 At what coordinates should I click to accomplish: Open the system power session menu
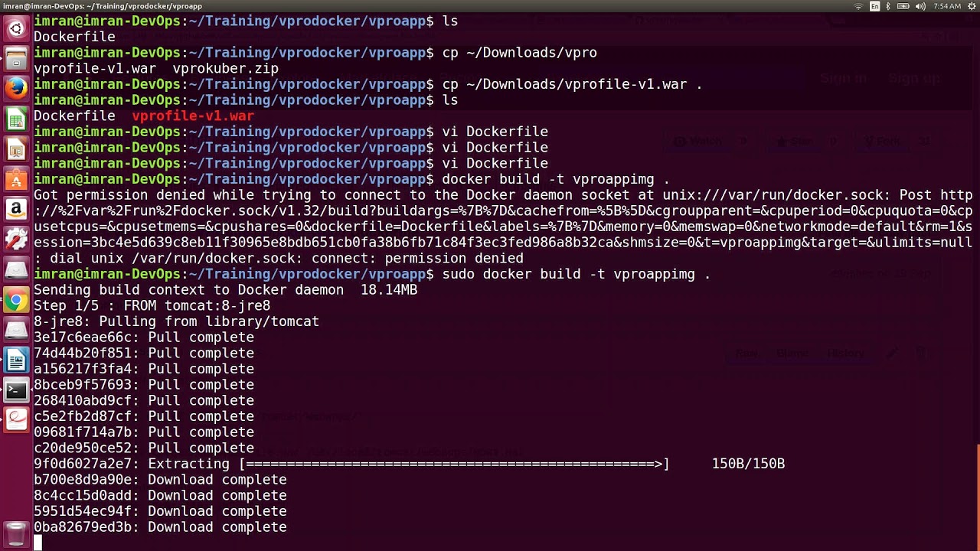(x=971, y=6)
